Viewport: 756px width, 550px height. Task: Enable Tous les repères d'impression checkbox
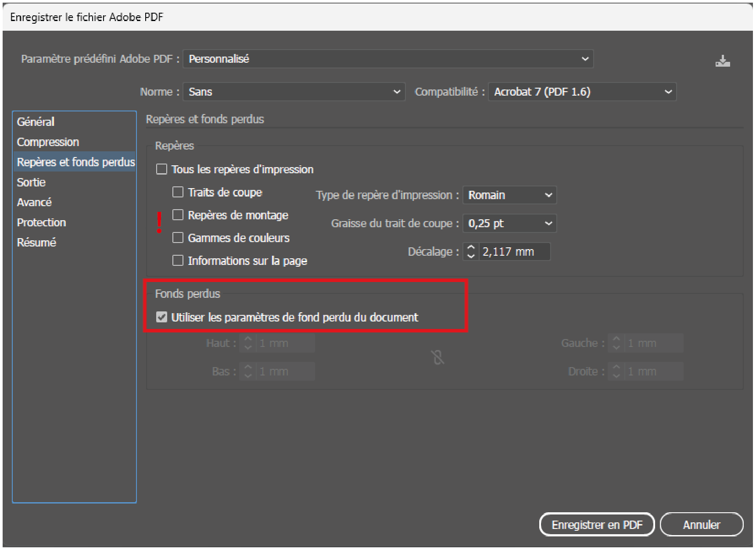point(162,169)
